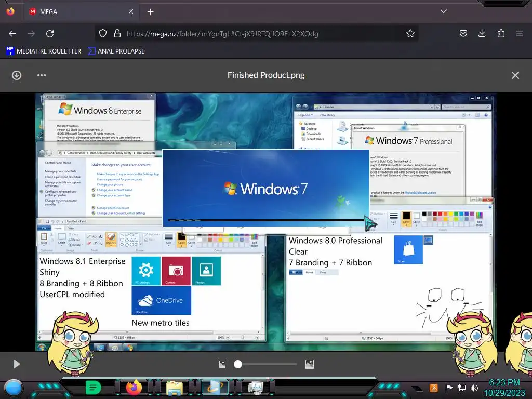Show hidden system tray icons
The width and height of the screenshot is (532, 399).
[417, 388]
